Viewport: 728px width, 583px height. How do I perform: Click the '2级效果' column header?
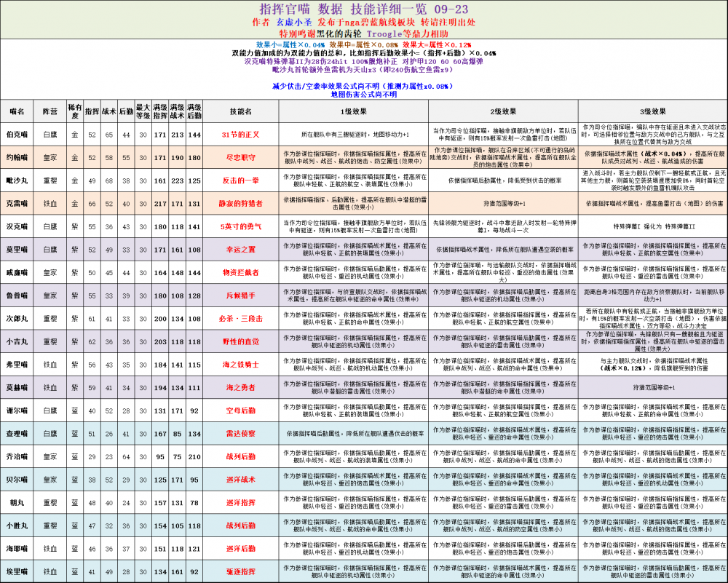[x=503, y=111]
